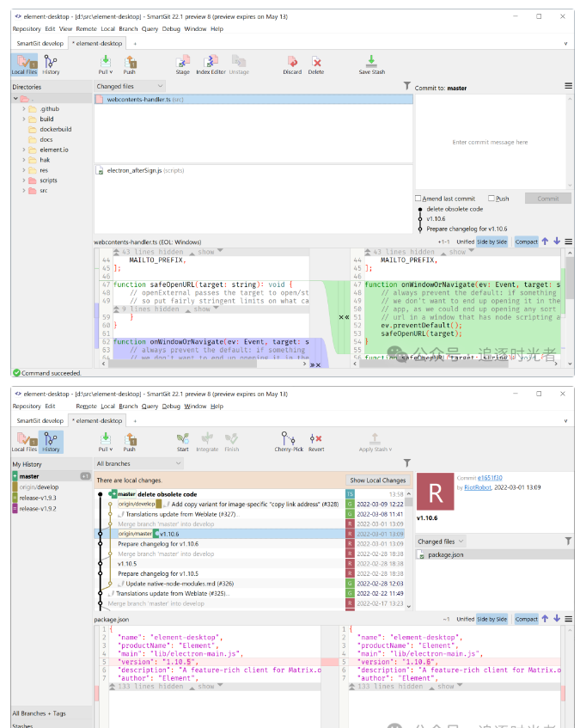This screenshot has height=728, width=580.
Task: Jump to next change in webcontents-handler diff
Action: (x=557, y=242)
